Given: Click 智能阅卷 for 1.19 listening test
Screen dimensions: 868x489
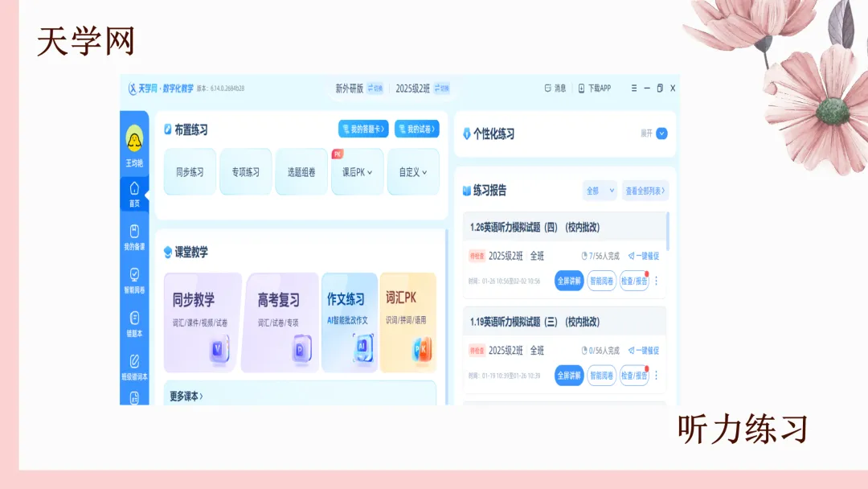Looking at the screenshot, I should pos(601,376).
